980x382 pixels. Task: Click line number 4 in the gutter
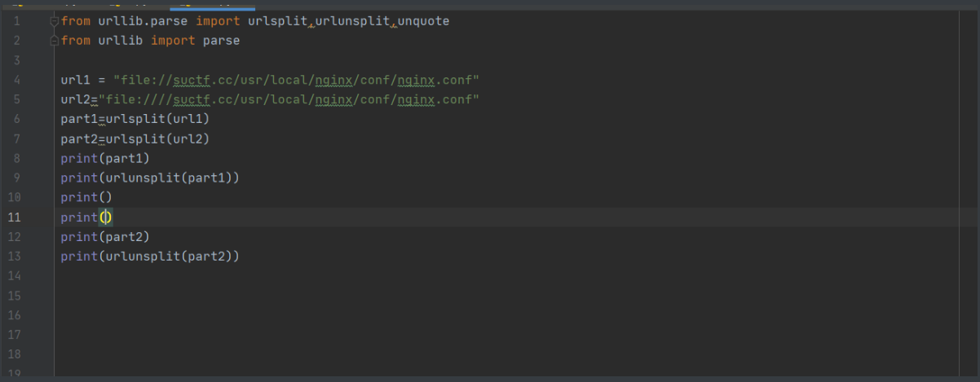pos(15,80)
